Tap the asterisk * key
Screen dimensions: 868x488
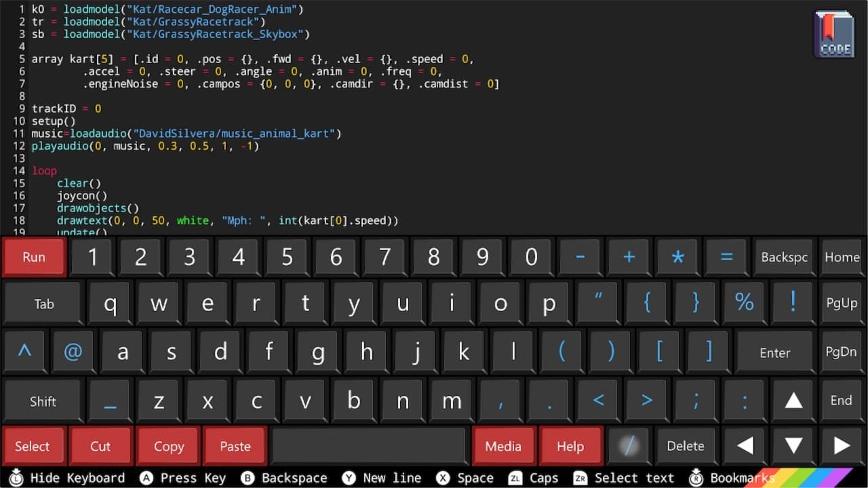pos(677,257)
